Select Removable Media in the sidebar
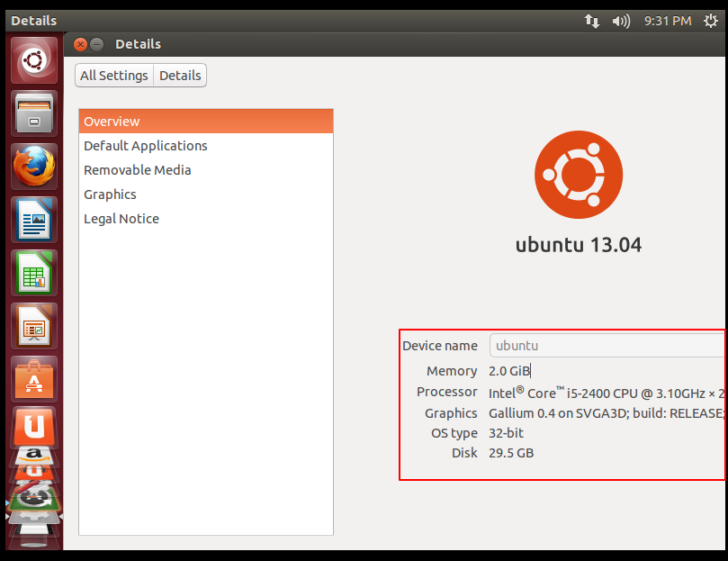Image resolution: width=728 pixels, height=561 pixels. (206, 170)
